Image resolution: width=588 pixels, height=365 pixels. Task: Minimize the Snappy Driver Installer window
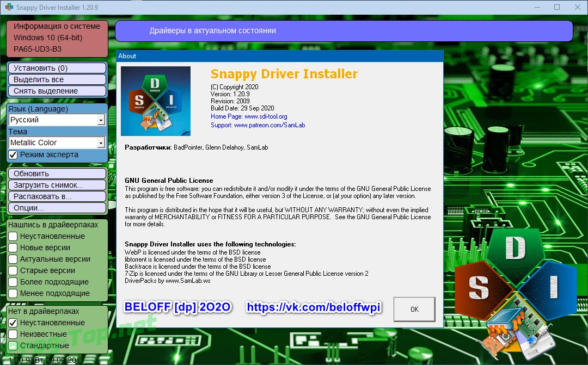tap(537, 7)
